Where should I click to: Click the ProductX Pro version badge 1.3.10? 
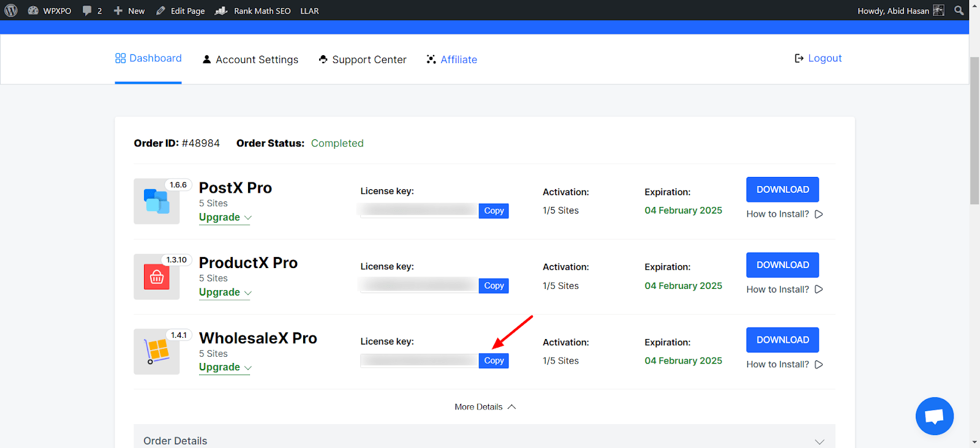176,260
